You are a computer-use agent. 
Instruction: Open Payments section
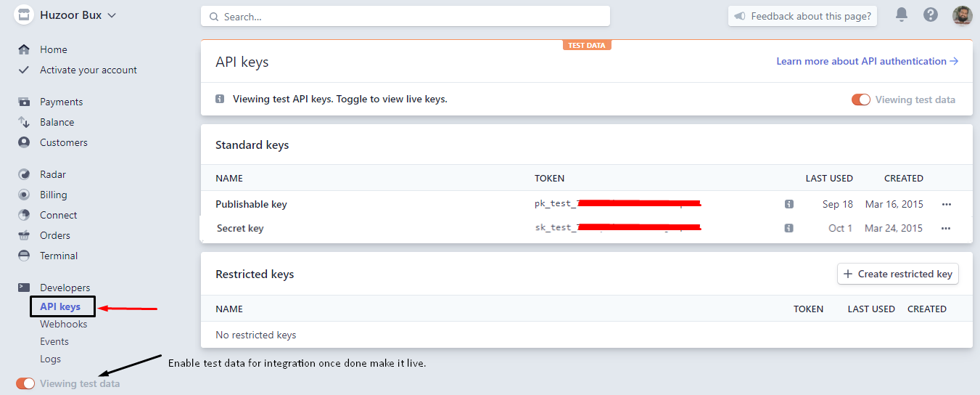click(62, 102)
